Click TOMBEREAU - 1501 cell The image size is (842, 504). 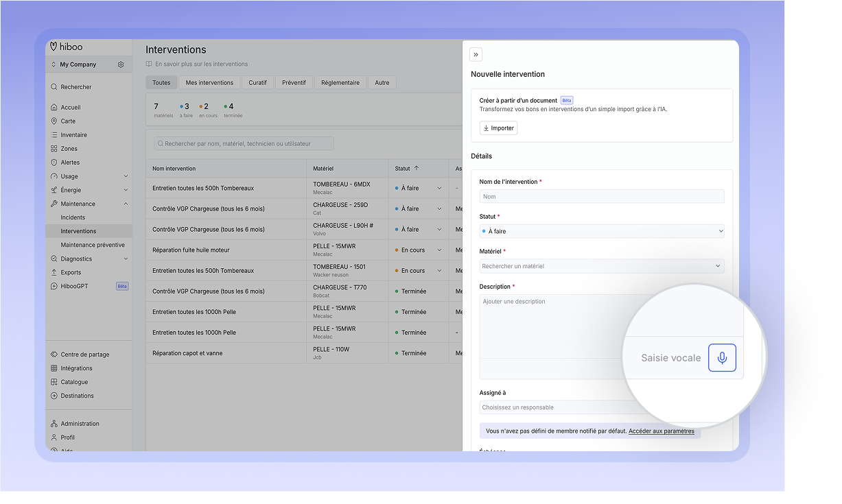point(347,270)
